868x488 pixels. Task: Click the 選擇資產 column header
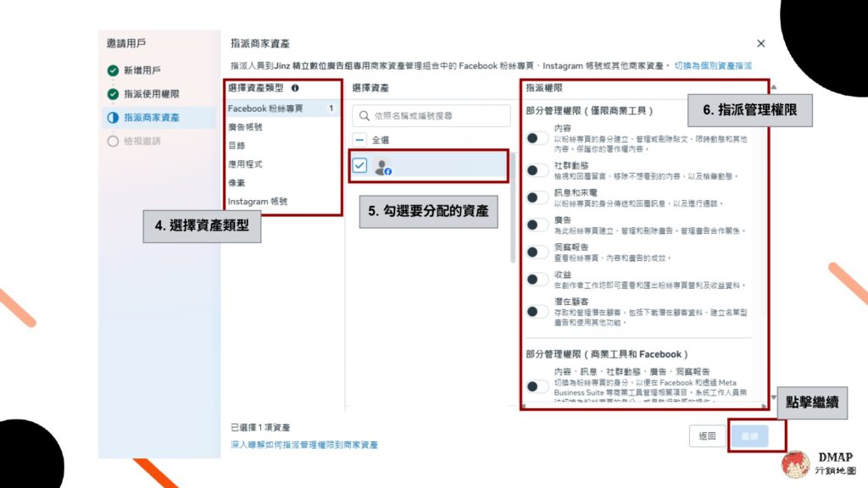tap(370, 87)
